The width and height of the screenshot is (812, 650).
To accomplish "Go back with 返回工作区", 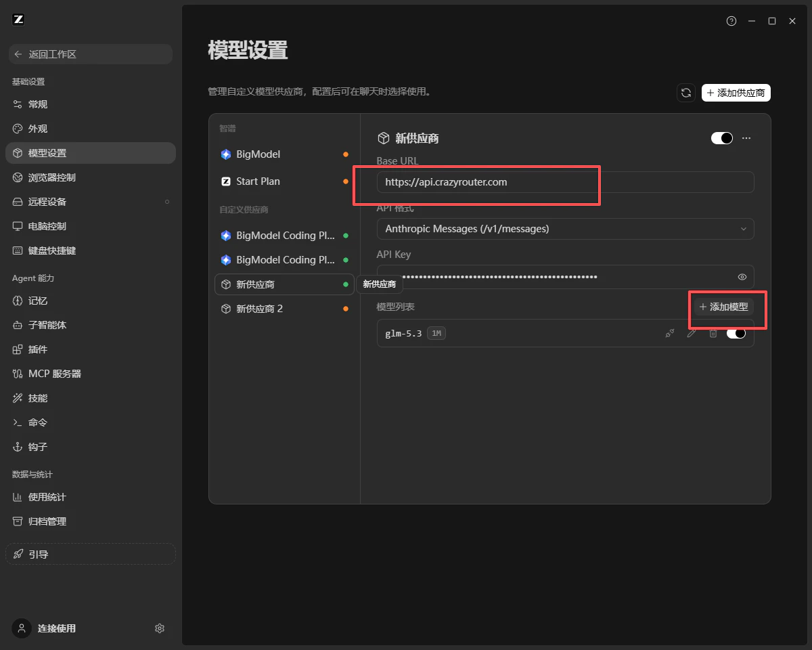I will point(90,54).
